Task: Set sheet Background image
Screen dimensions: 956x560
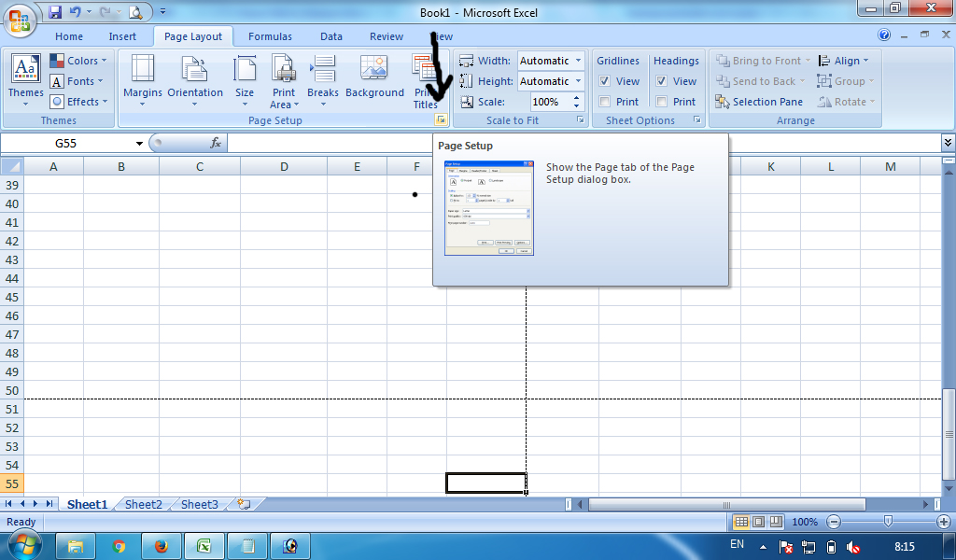Action: pyautogui.click(x=374, y=77)
